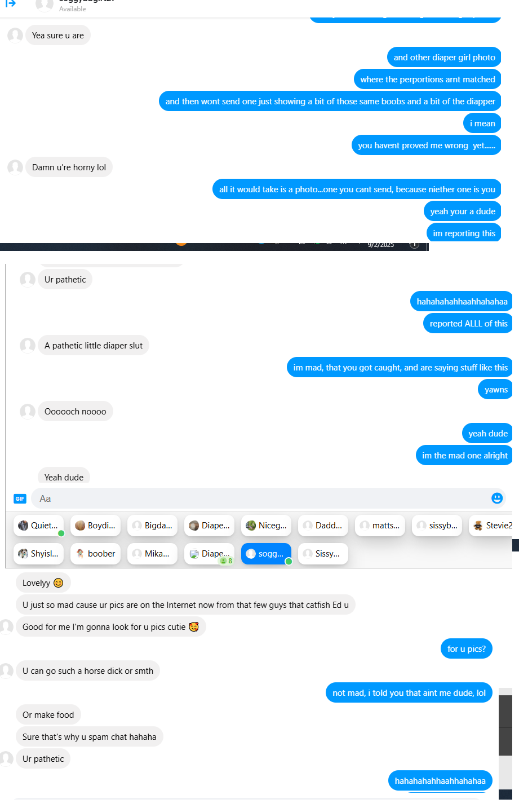519x812 pixels.
Task: Switch to the Shyisl... chat tab
Action: tap(38, 554)
